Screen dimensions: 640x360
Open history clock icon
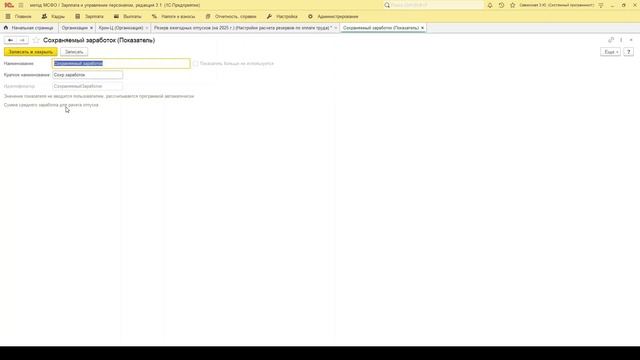tap(501, 5)
